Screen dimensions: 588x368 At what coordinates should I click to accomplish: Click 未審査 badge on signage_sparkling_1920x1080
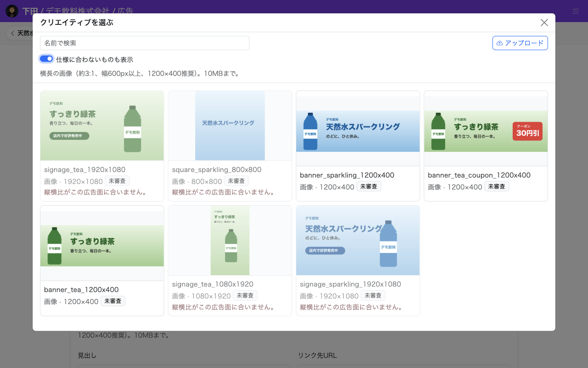[x=373, y=295]
